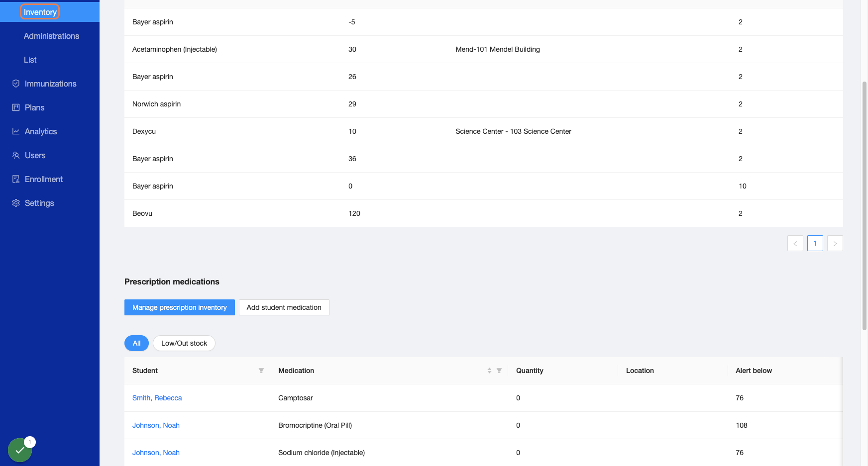
Task: Click the Enrollment document icon
Action: (16, 179)
